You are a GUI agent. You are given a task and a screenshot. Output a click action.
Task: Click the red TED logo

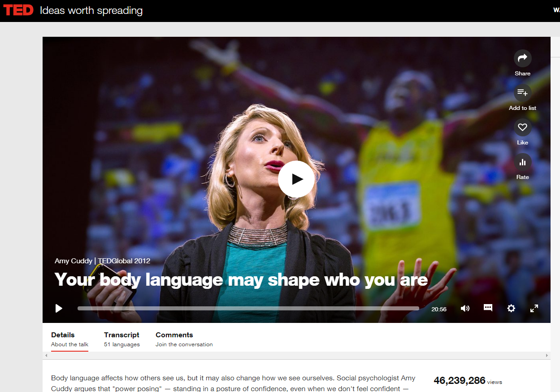tap(18, 10)
